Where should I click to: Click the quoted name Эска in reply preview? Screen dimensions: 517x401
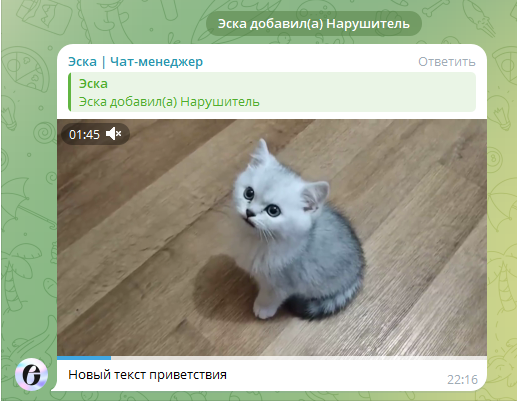coord(93,84)
